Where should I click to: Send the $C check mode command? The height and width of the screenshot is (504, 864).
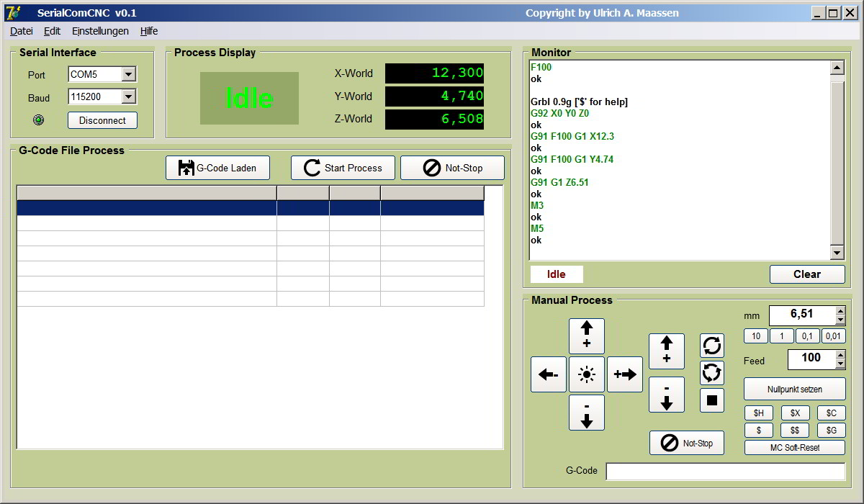(x=832, y=413)
